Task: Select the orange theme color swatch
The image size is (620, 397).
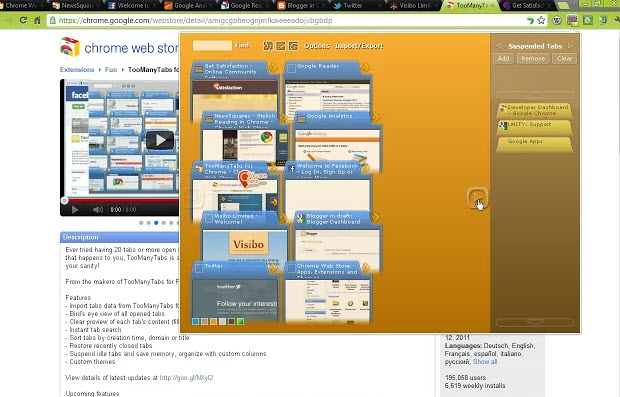Action: 214,321
